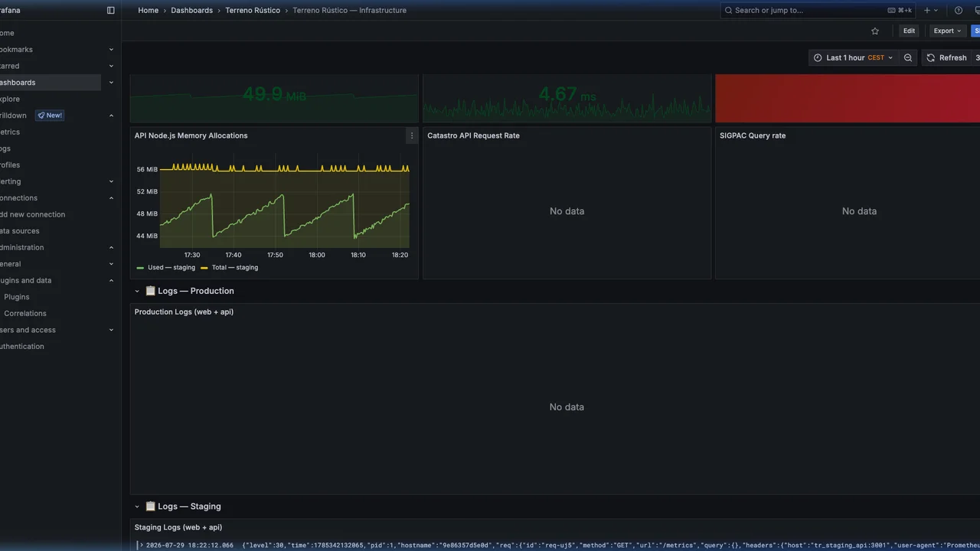Open Explore in the sidebar

[x=10, y=99]
